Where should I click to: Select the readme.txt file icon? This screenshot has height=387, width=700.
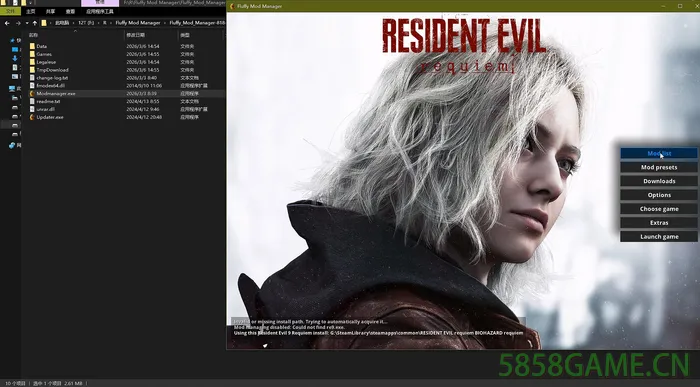[x=32, y=101]
